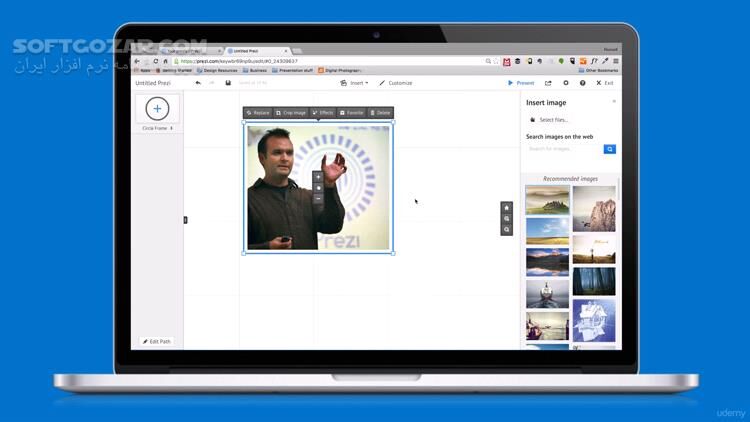Click Select files in Insert image panel
The height and width of the screenshot is (422, 750).
point(549,120)
